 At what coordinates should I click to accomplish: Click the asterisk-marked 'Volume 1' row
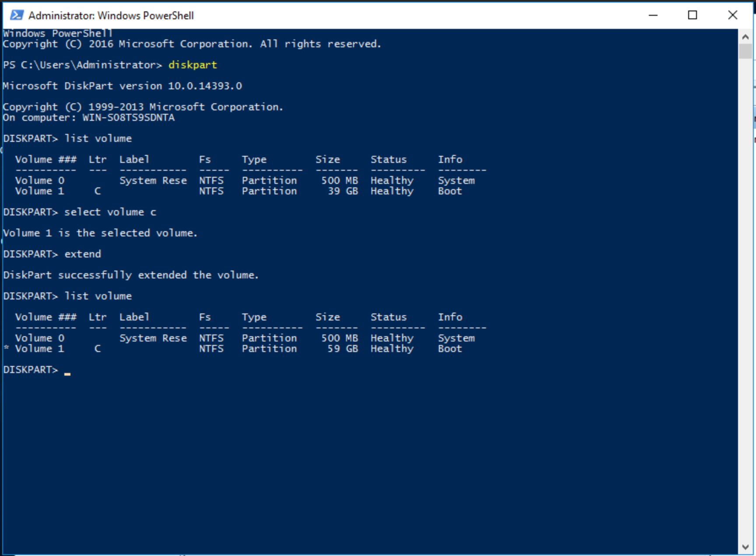(233, 348)
